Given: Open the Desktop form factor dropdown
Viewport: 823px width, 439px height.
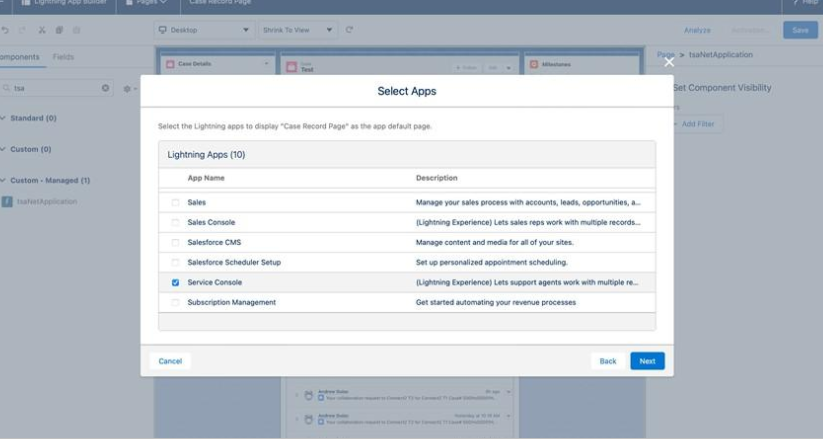Looking at the screenshot, I should (203, 31).
